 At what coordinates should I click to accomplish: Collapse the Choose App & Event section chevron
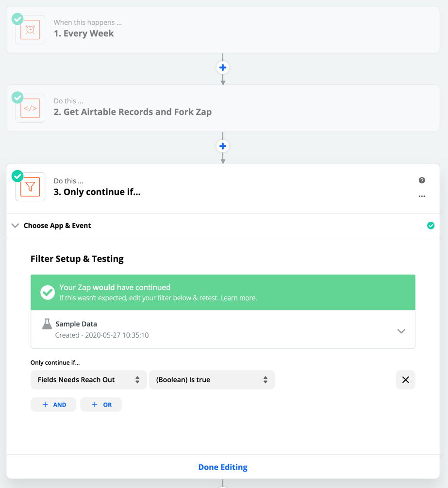coord(15,226)
